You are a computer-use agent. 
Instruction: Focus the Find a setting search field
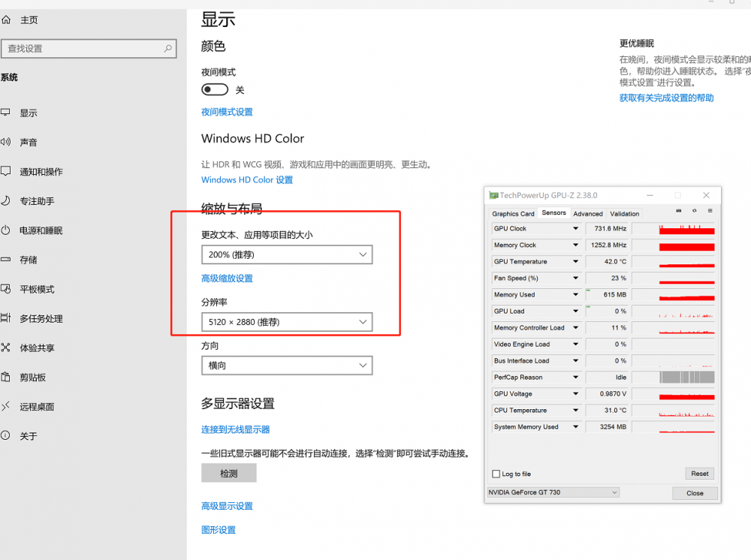pos(89,48)
